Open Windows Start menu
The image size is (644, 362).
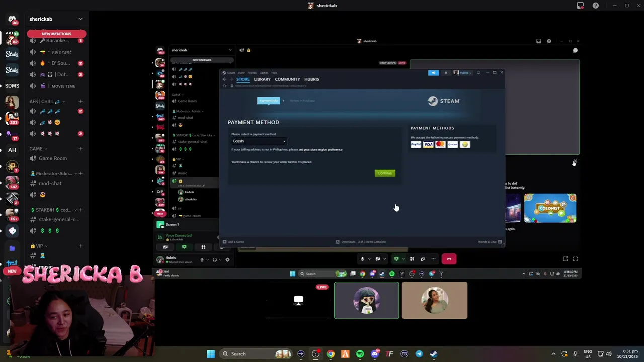[x=211, y=354]
